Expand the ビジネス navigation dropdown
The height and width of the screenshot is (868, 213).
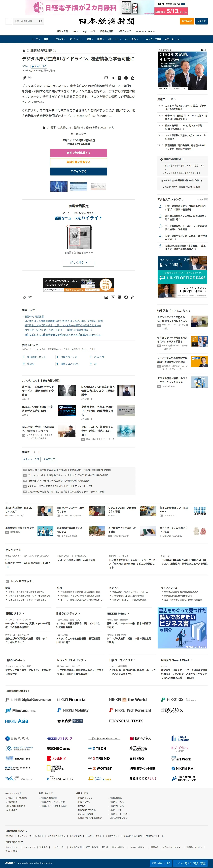click(x=60, y=39)
